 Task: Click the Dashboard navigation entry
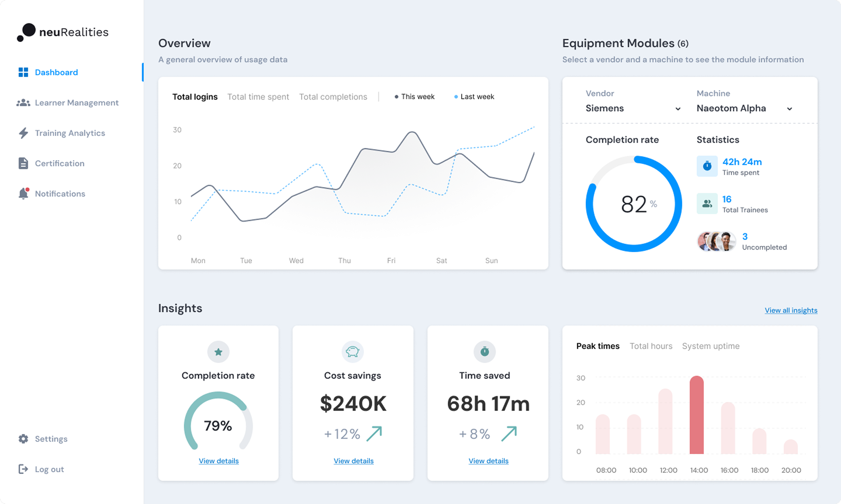[x=56, y=72]
